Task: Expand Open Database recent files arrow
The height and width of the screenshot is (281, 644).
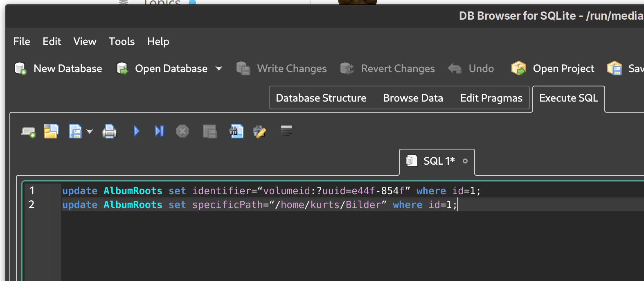Action: point(219,68)
